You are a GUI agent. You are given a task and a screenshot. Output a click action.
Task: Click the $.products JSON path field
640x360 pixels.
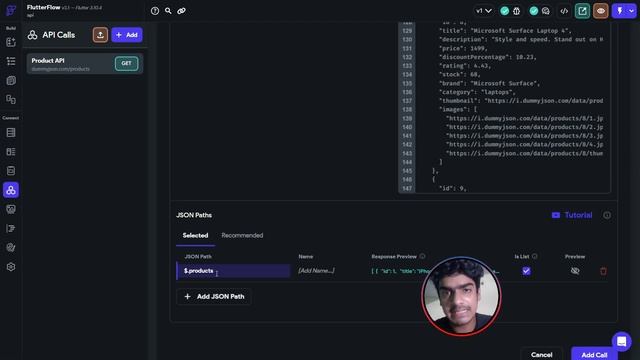233,271
